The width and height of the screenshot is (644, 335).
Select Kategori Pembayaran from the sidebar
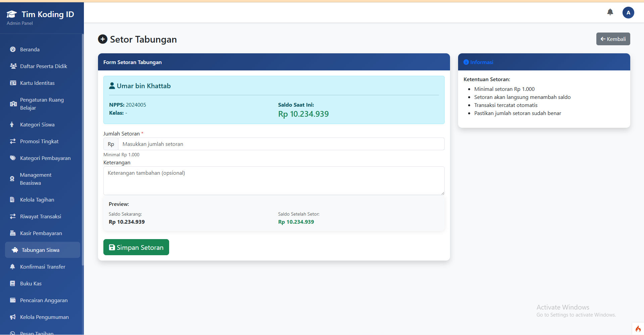[x=45, y=158]
